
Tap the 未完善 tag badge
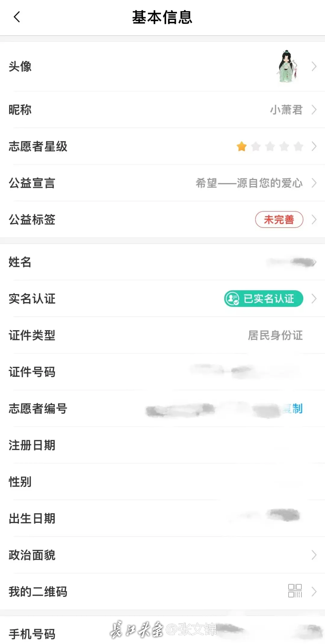click(279, 220)
